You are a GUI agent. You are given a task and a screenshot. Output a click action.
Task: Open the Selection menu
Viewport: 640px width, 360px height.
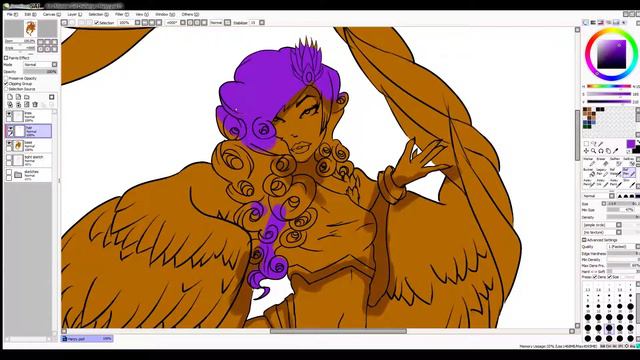click(98, 14)
